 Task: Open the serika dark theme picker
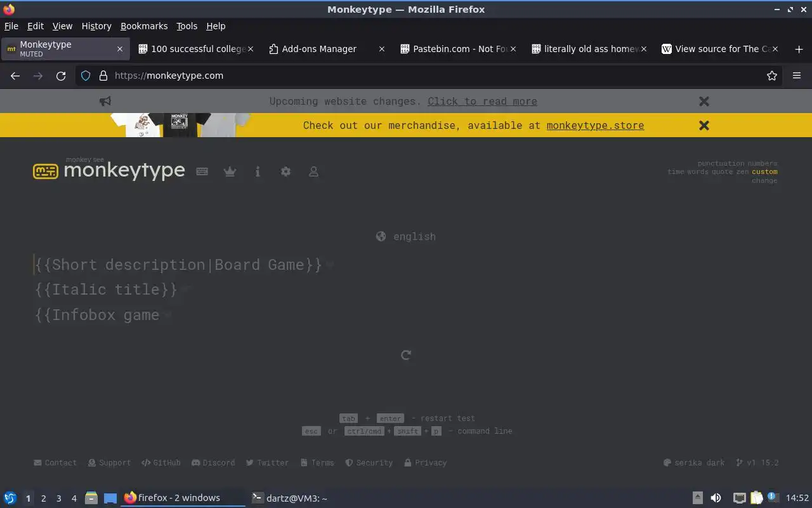pos(694,462)
